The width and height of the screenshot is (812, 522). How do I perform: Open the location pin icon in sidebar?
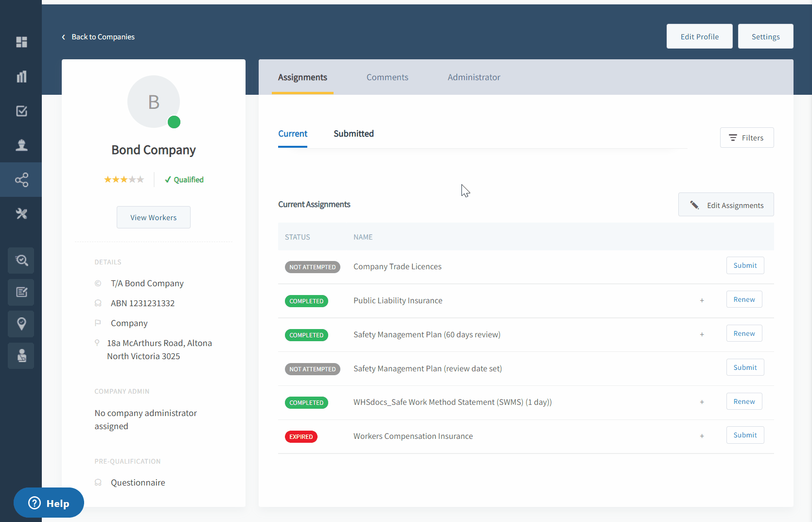point(21,324)
